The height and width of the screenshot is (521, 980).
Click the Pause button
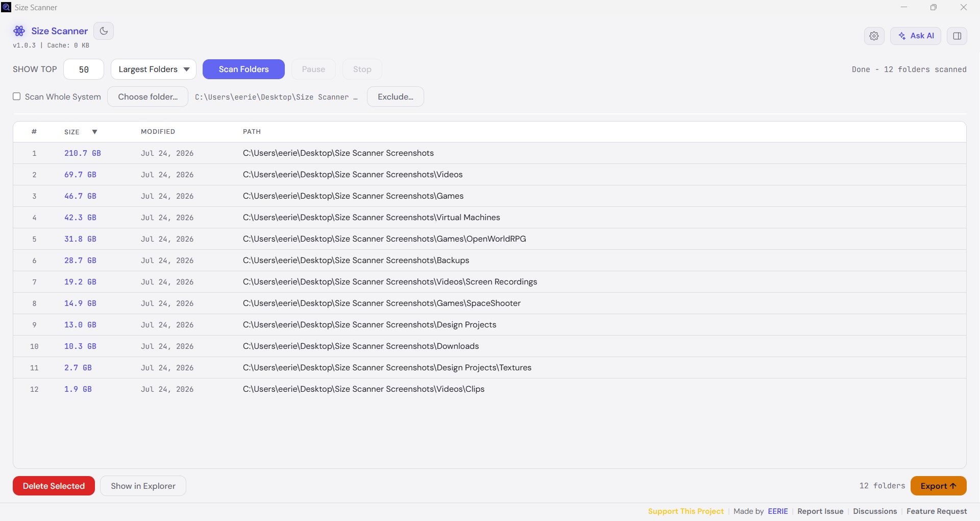point(313,69)
